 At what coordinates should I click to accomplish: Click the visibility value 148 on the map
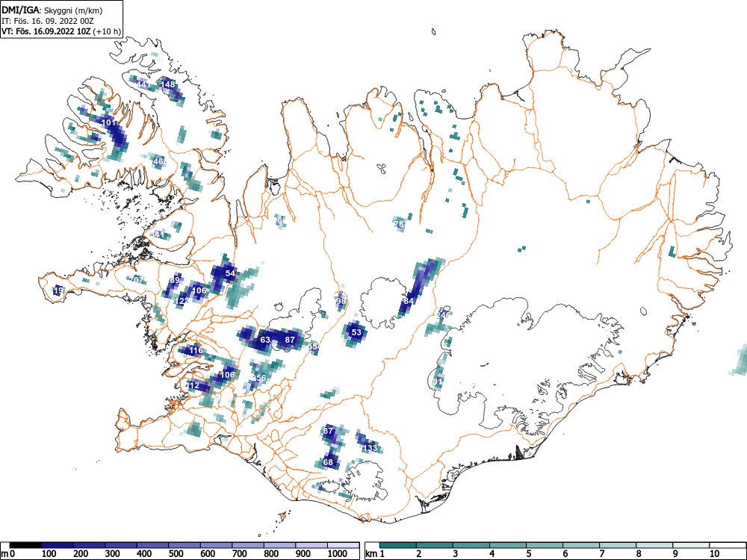(167, 85)
